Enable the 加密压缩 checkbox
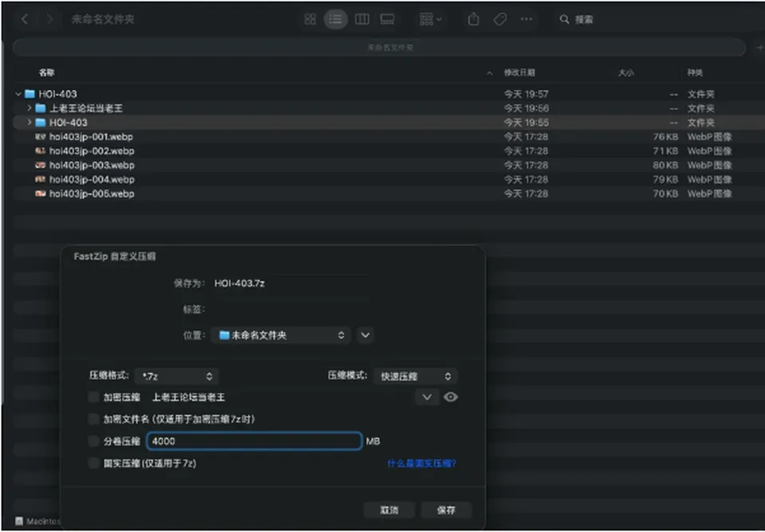The image size is (765, 532). [93, 397]
